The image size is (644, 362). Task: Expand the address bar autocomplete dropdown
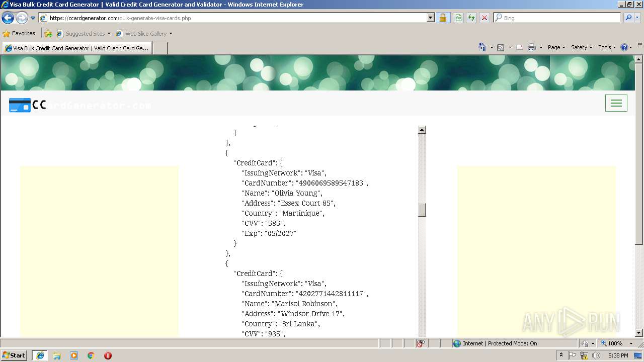431,18
